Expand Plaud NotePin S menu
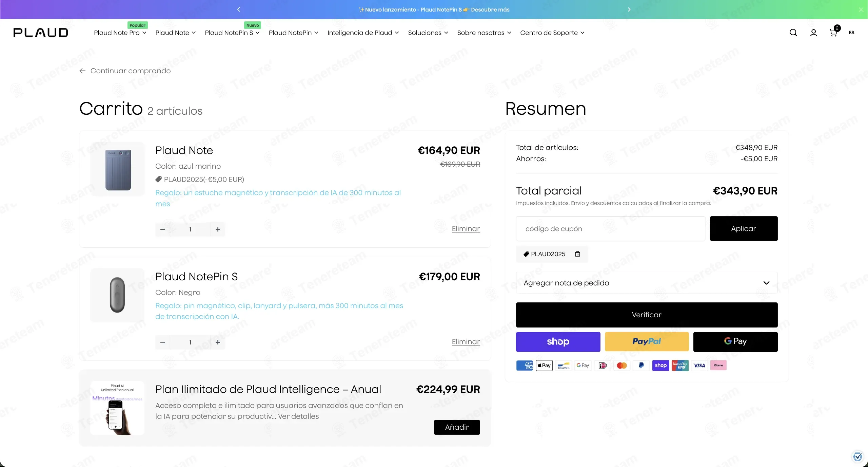The width and height of the screenshot is (868, 467). pyautogui.click(x=232, y=33)
